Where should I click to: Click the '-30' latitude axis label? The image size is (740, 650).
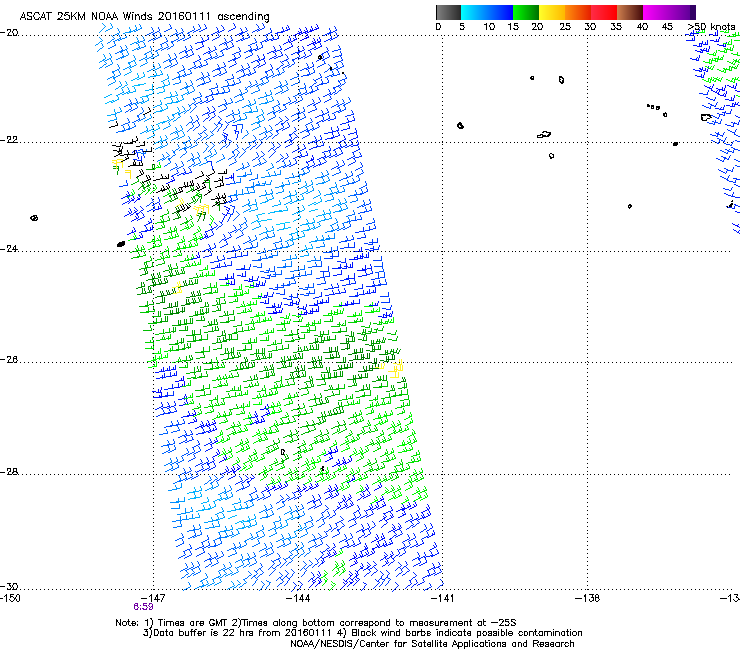point(9,586)
